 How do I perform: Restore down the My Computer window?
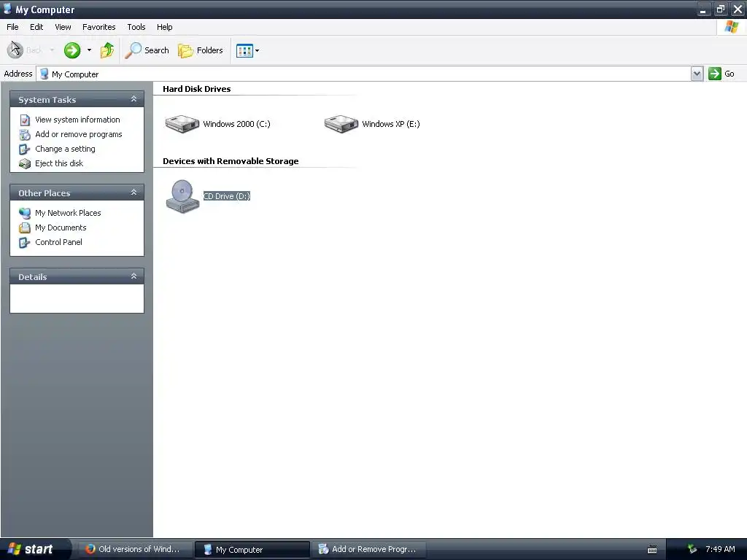pyautogui.click(x=720, y=9)
